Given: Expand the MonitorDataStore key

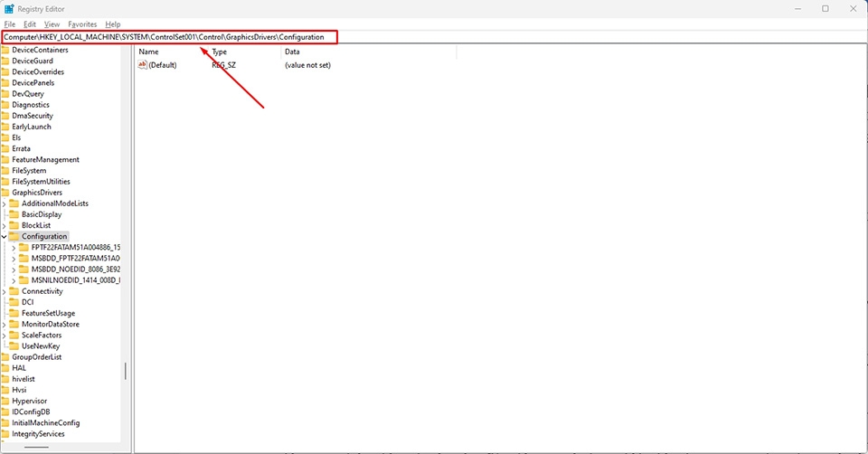Looking at the screenshot, I should click(5, 325).
